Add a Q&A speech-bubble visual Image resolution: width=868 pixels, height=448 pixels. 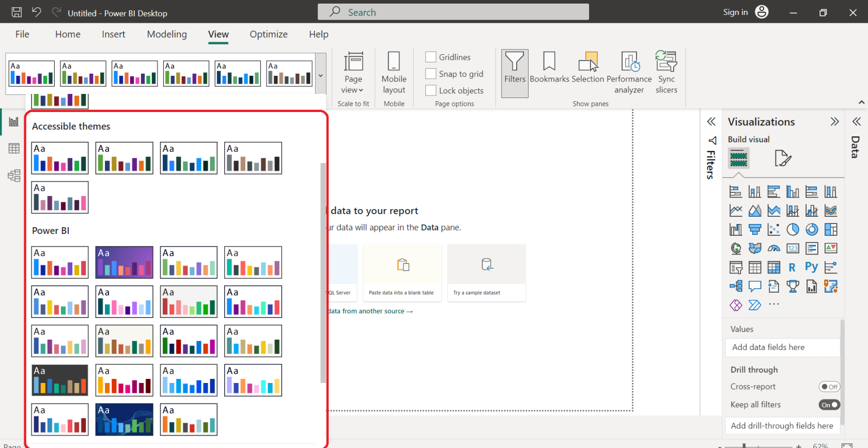(755, 286)
